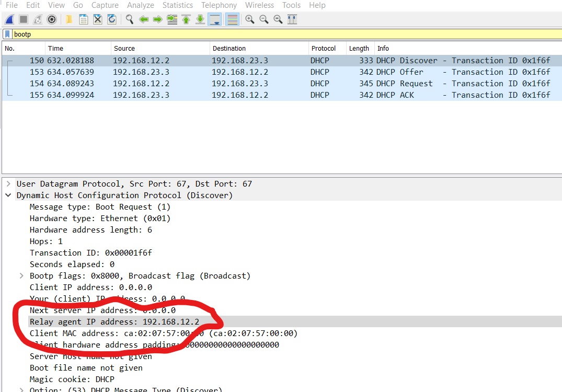Viewport: 562px width, 392px height.
Task: Toggle the filter bookmark button
Action: tap(6, 34)
